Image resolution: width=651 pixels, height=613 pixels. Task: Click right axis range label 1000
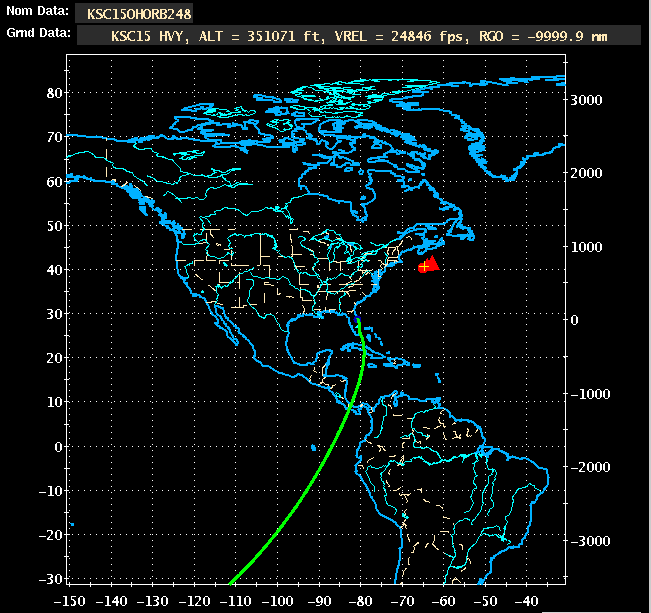coord(586,247)
